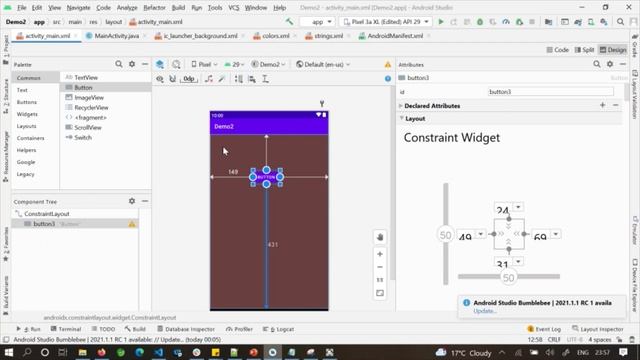Open the Default (en-us) locale dropdown
640x360 pixels.
point(323,64)
